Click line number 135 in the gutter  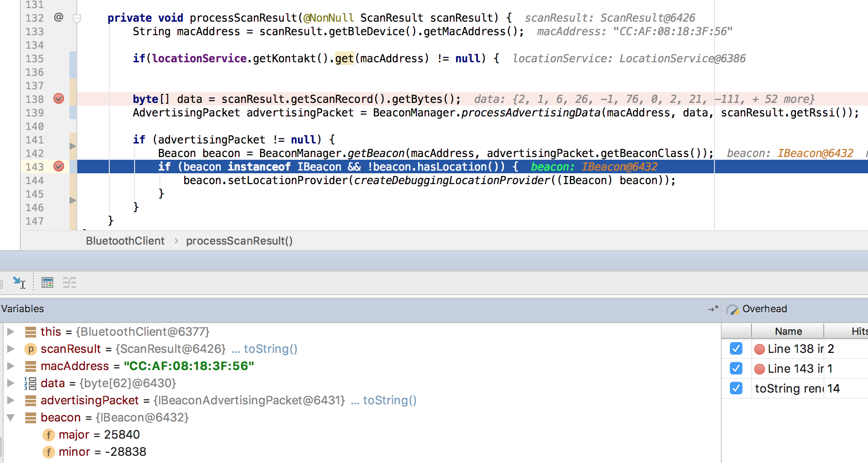(35, 59)
